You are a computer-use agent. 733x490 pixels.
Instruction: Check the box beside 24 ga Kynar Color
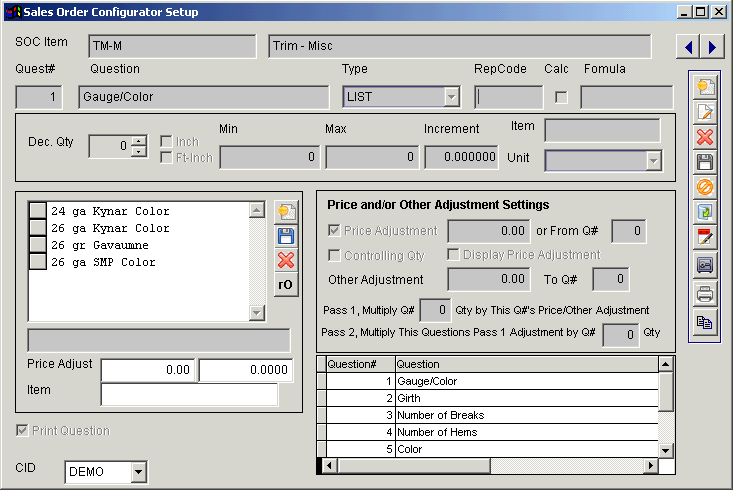[37, 211]
